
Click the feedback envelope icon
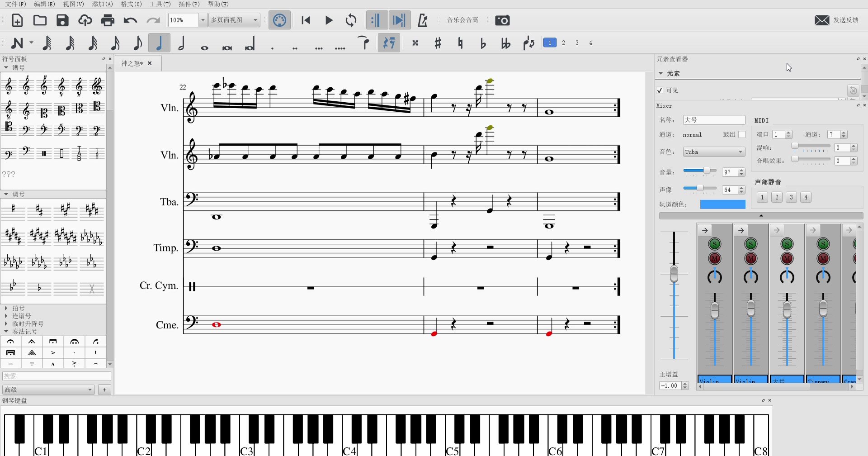[x=822, y=20]
